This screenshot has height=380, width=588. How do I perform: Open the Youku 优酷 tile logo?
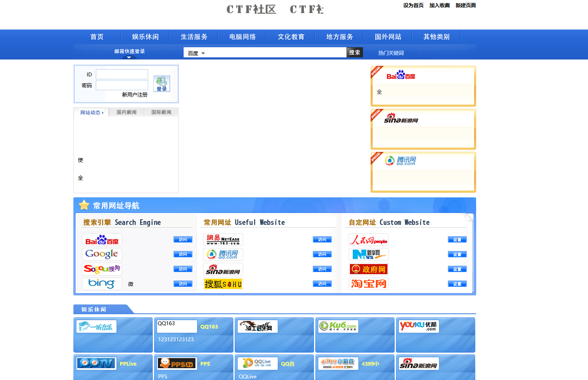(419, 326)
